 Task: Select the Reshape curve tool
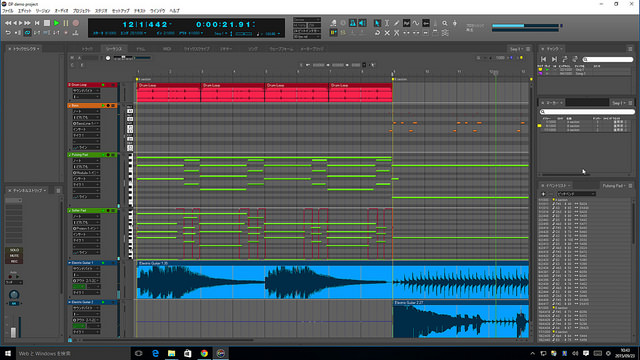[406, 23]
